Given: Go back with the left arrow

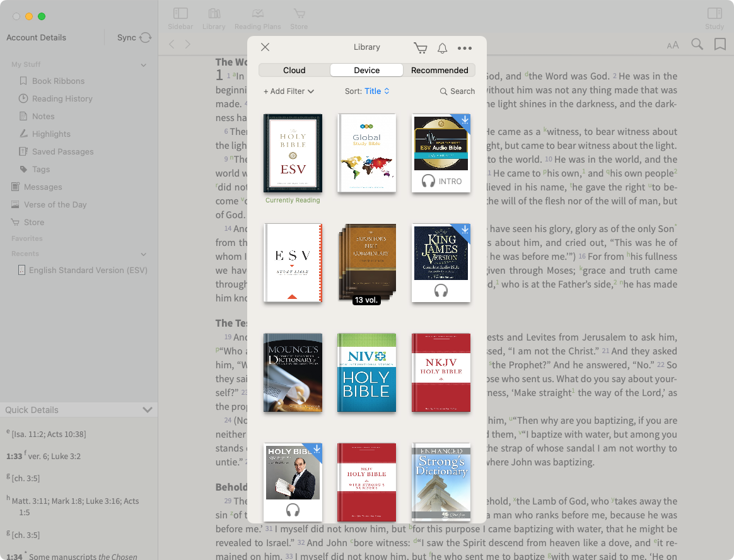Looking at the screenshot, I should click(x=172, y=45).
